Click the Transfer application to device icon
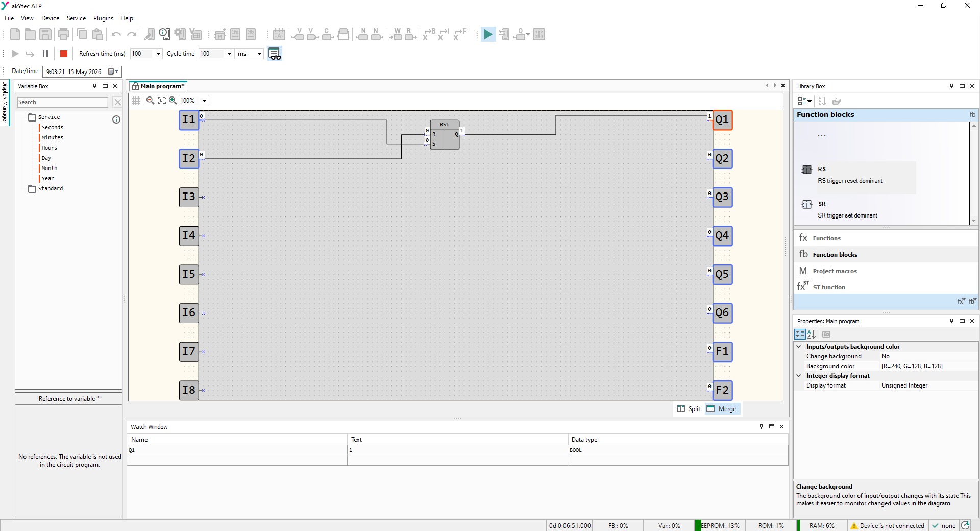This screenshot has width=980, height=531. pos(504,34)
